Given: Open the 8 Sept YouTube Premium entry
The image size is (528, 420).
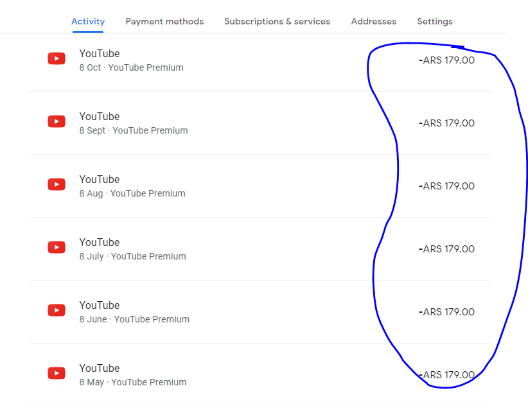Looking at the screenshot, I should [260, 123].
